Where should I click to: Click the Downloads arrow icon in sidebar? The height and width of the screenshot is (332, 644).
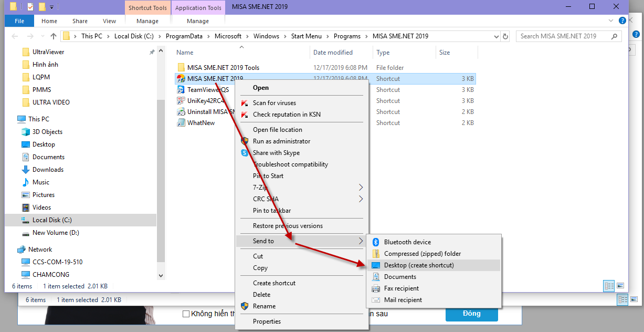click(x=26, y=170)
